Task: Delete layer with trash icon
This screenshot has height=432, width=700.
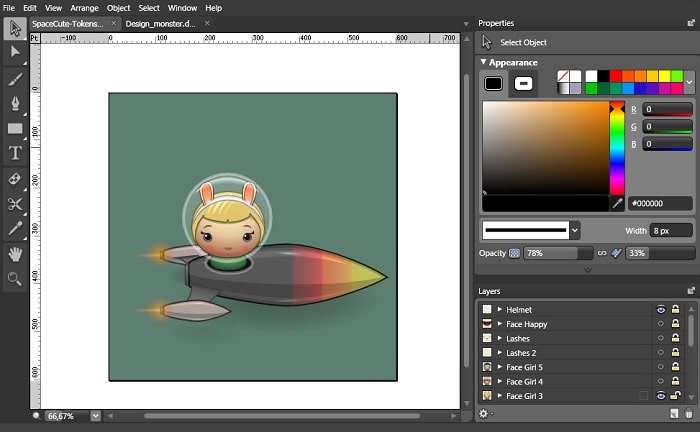Action: point(689,414)
